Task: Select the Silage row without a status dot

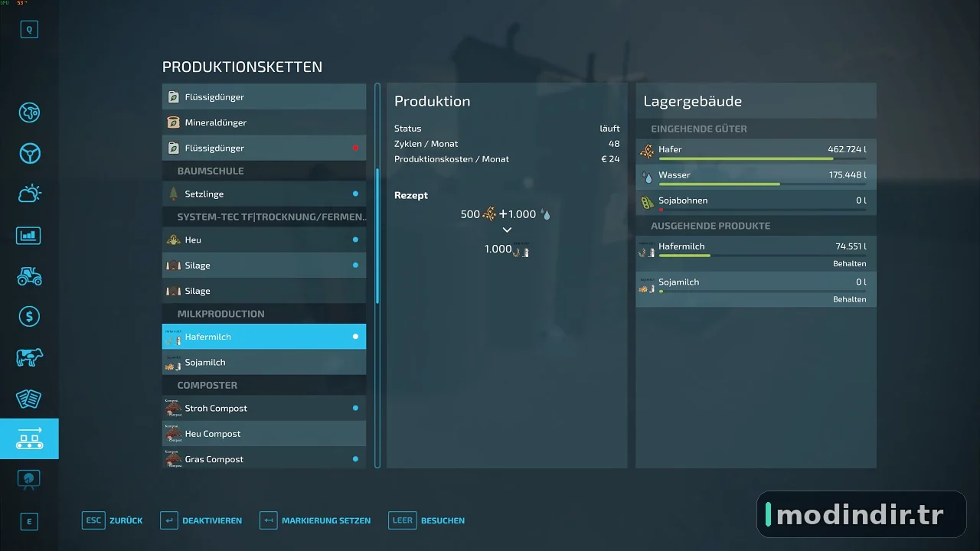Action: pyautogui.click(x=264, y=291)
